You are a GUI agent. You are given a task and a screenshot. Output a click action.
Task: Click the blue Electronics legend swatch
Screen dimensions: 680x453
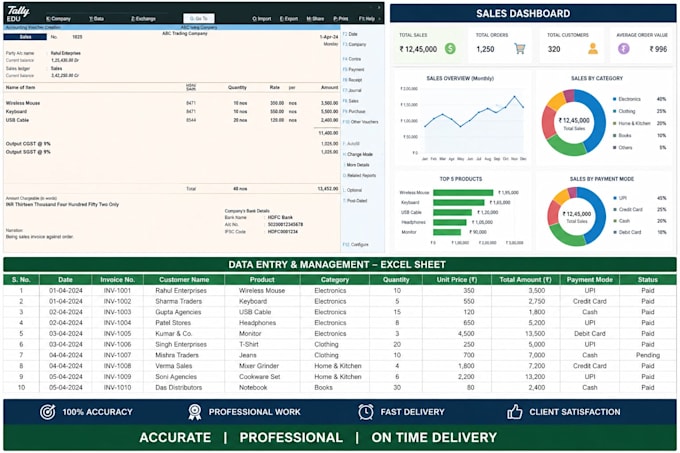click(615, 99)
